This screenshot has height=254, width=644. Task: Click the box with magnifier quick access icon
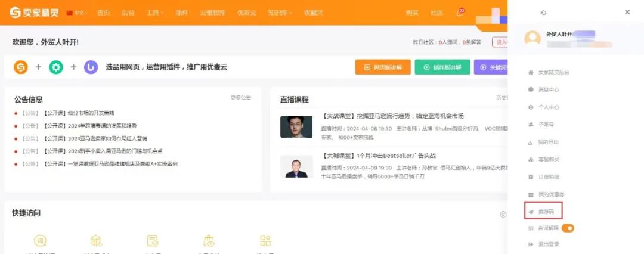(96, 240)
